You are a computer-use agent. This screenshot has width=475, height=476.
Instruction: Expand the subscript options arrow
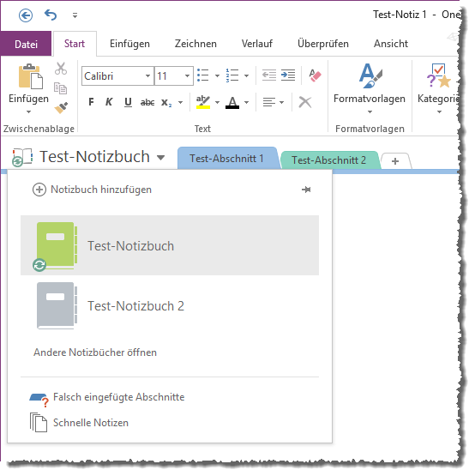[180, 103]
